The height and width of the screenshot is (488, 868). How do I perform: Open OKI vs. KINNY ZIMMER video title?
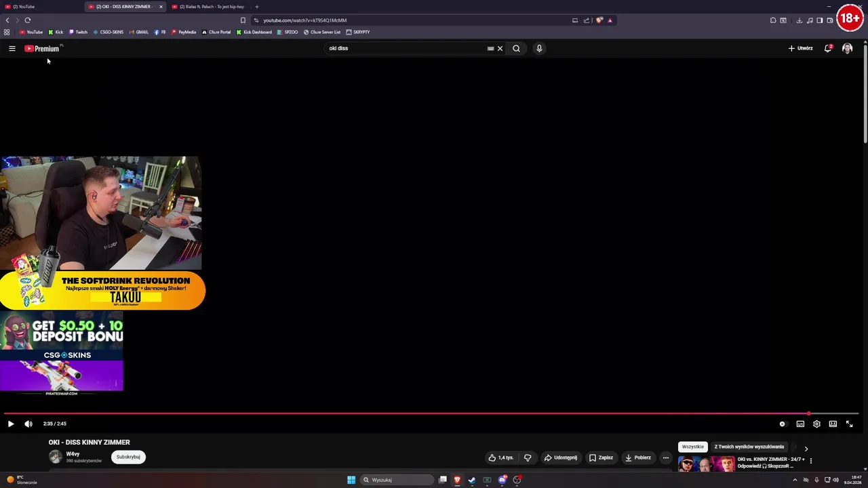(x=771, y=462)
